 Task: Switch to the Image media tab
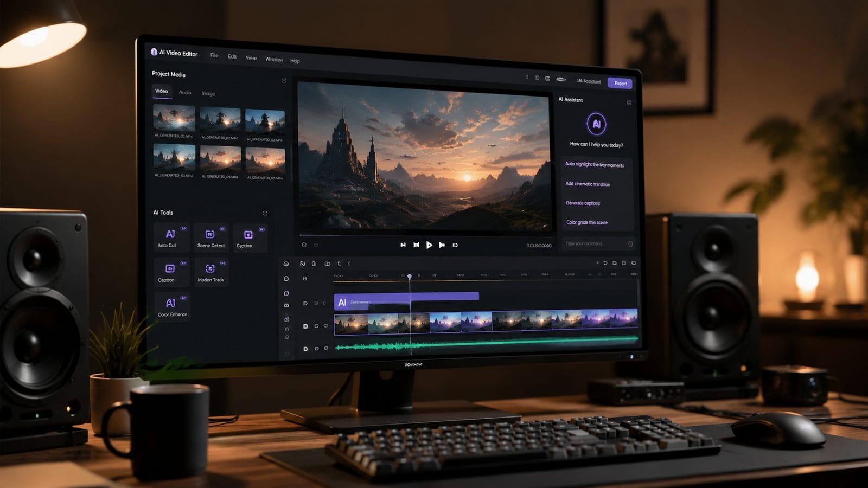pyautogui.click(x=208, y=93)
